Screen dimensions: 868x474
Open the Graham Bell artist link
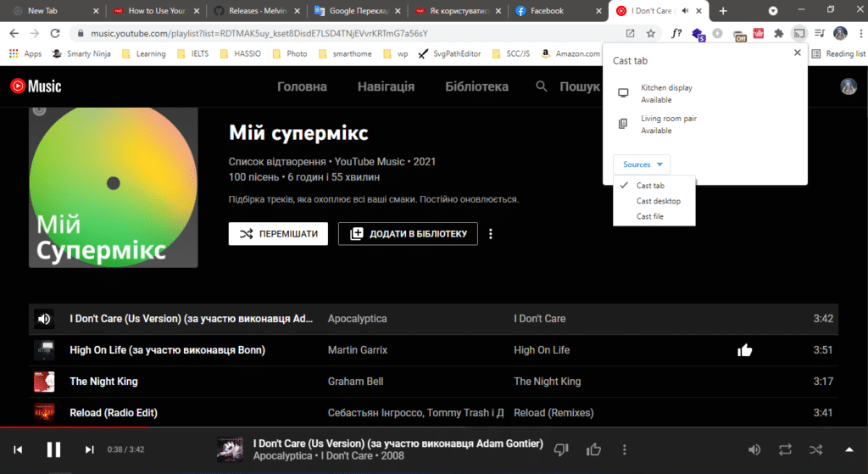coord(355,382)
